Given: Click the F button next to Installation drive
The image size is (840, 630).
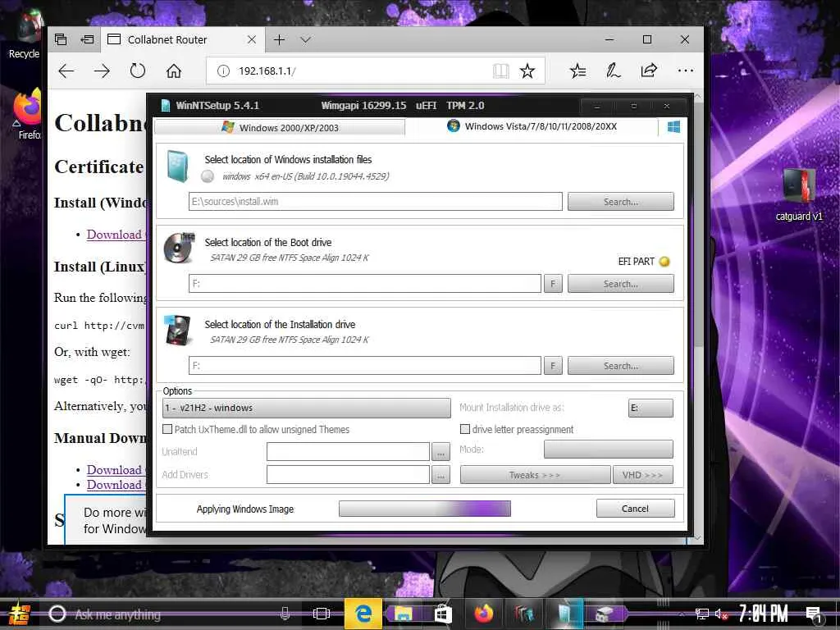Looking at the screenshot, I should point(553,365).
